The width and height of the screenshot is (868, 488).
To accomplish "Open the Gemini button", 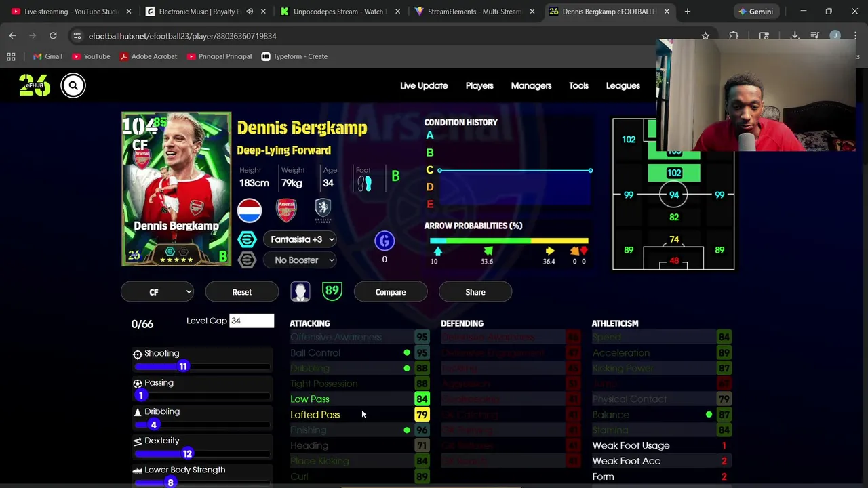I will pos(756,12).
